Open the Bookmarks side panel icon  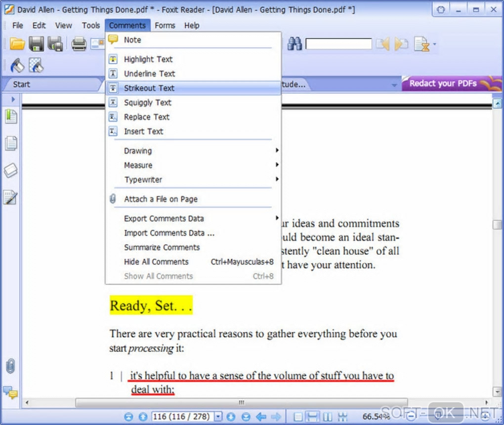(x=11, y=116)
